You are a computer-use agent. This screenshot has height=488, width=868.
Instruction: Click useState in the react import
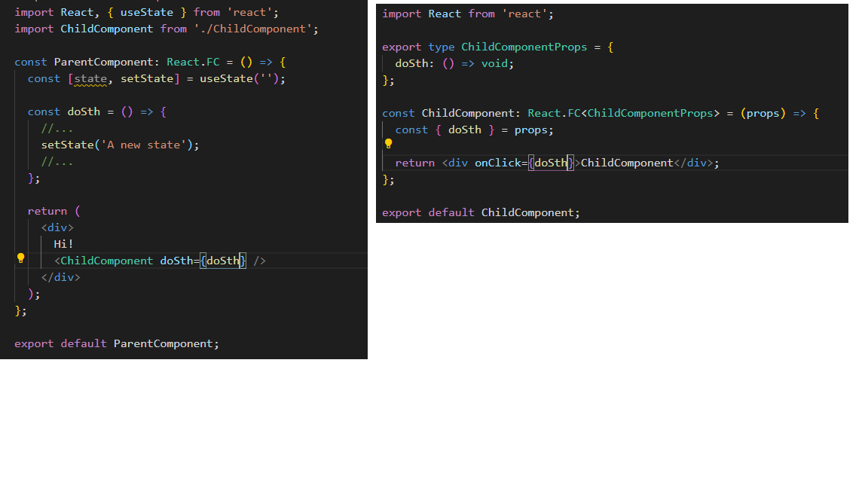[x=147, y=12]
